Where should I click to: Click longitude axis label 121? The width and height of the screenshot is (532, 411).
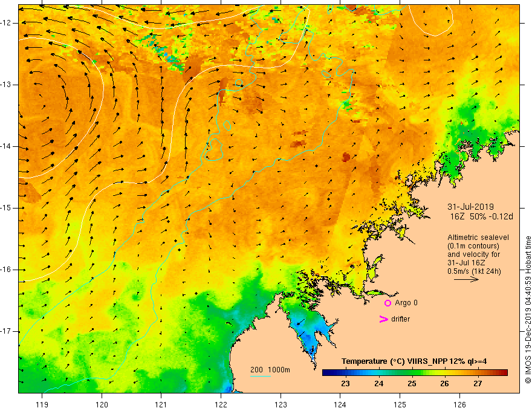(x=161, y=404)
